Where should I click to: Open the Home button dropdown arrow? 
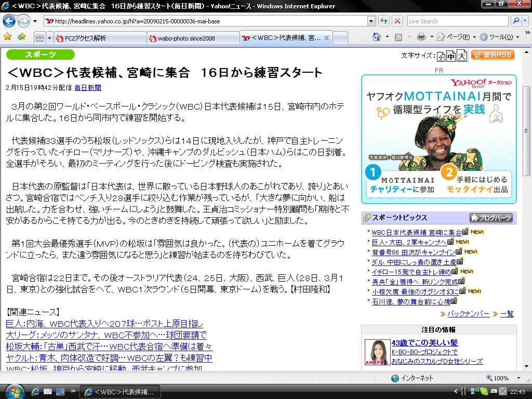387,37
